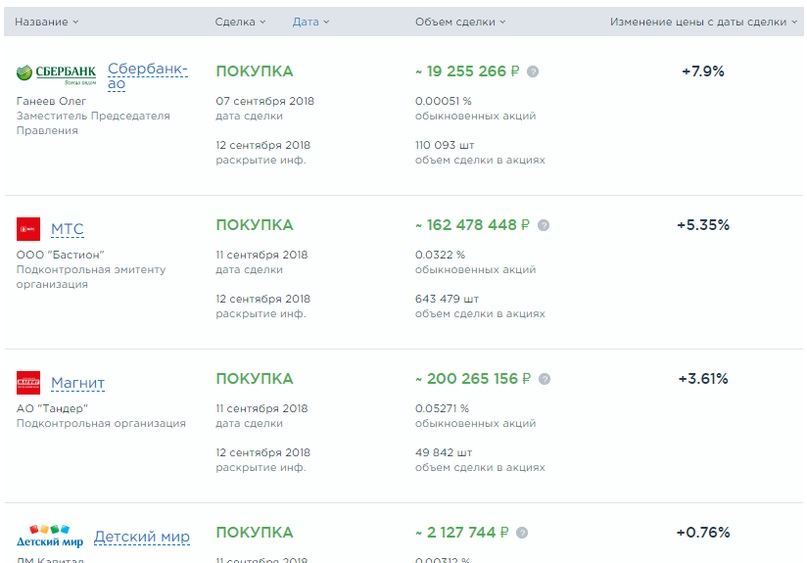Click Подконтрольная эмитенту организация text
The width and height of the screenshot is (807, 563).
(91, 277)
